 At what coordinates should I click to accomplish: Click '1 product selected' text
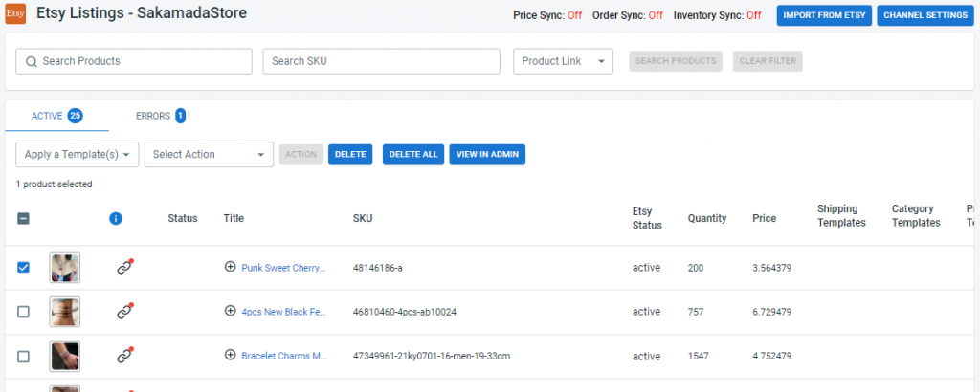[x=54, y=185]
